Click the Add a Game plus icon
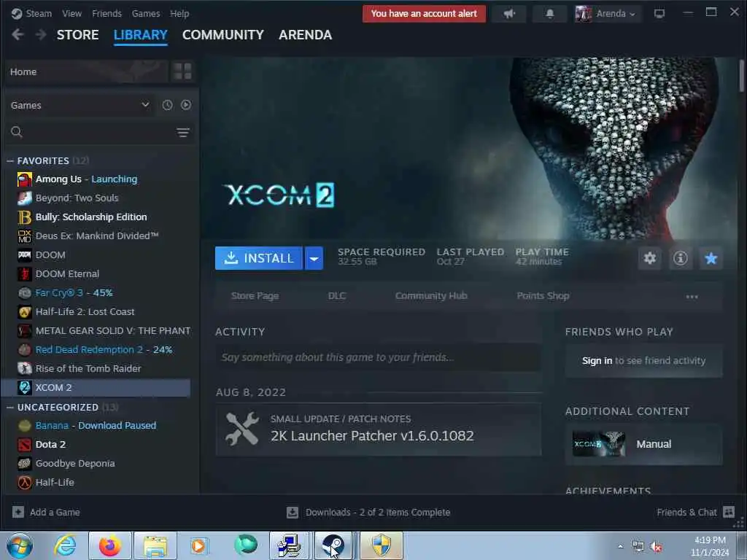 (x=18, y=513)
